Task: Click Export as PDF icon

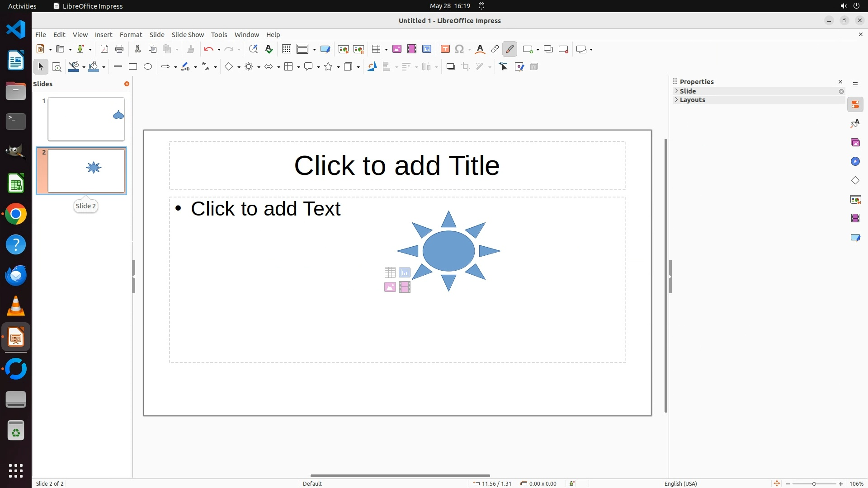Action: 104,49
